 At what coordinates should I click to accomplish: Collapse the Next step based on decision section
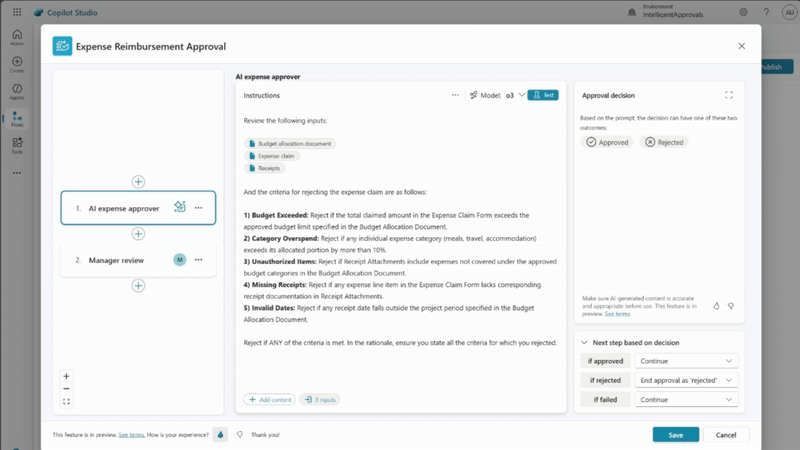(x=584, y=342)
